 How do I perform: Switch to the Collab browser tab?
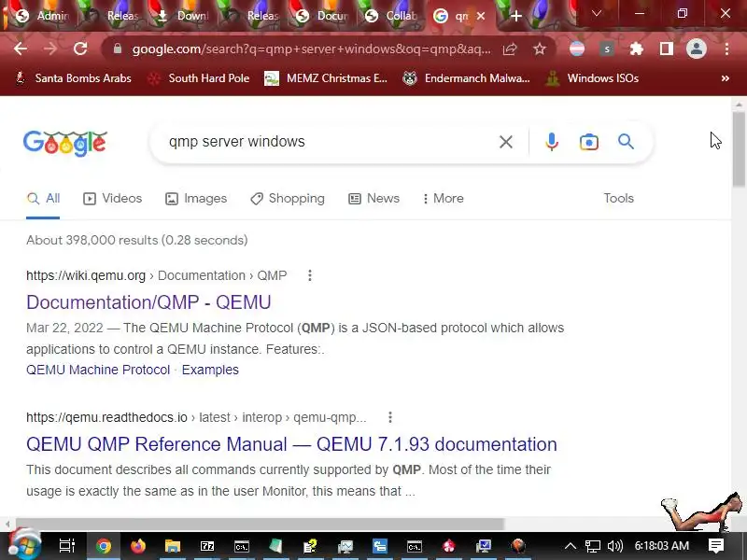point(391,16)
